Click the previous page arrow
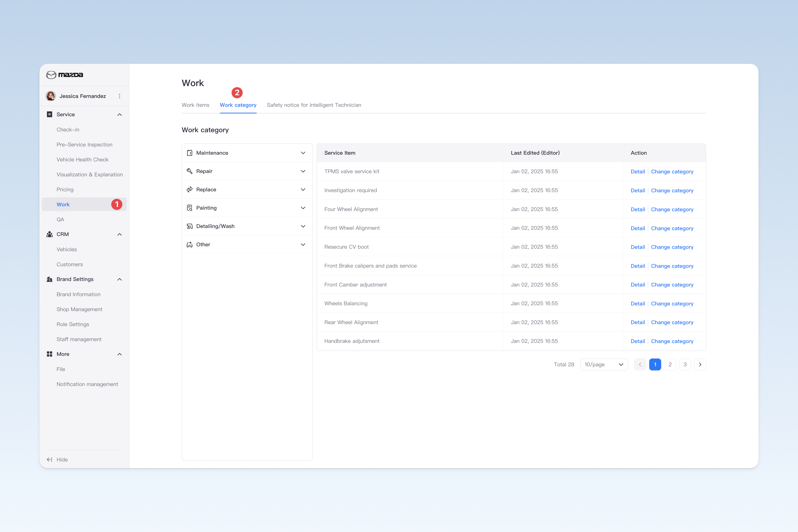 point(640,364)
